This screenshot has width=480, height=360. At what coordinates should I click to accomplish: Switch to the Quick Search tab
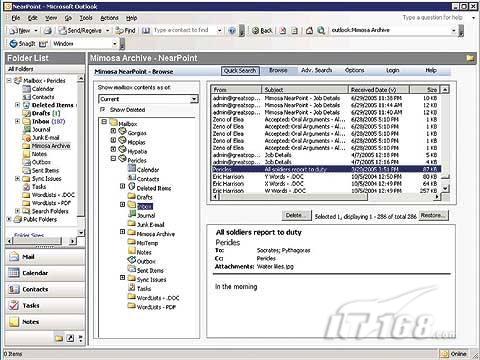tap(240, 71)
